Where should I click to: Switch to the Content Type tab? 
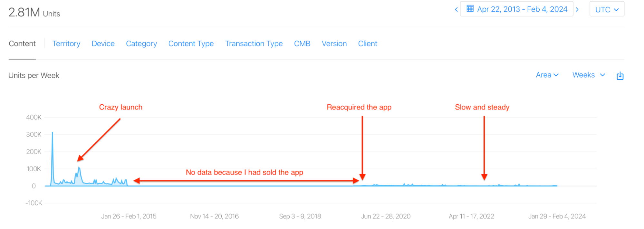(x=191, y=44)
